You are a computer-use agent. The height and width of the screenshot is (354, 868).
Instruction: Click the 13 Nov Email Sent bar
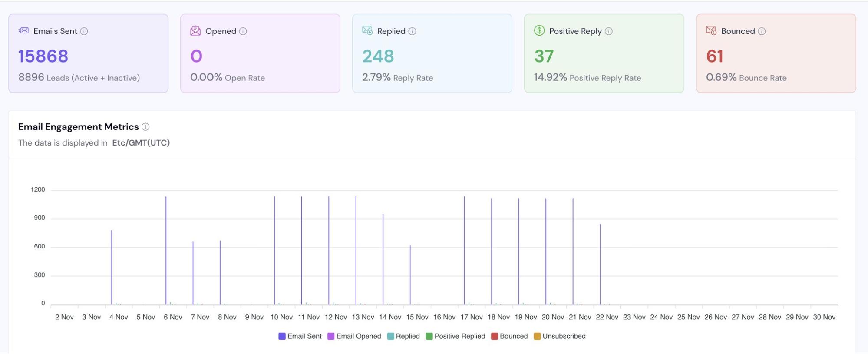(356, 251)
